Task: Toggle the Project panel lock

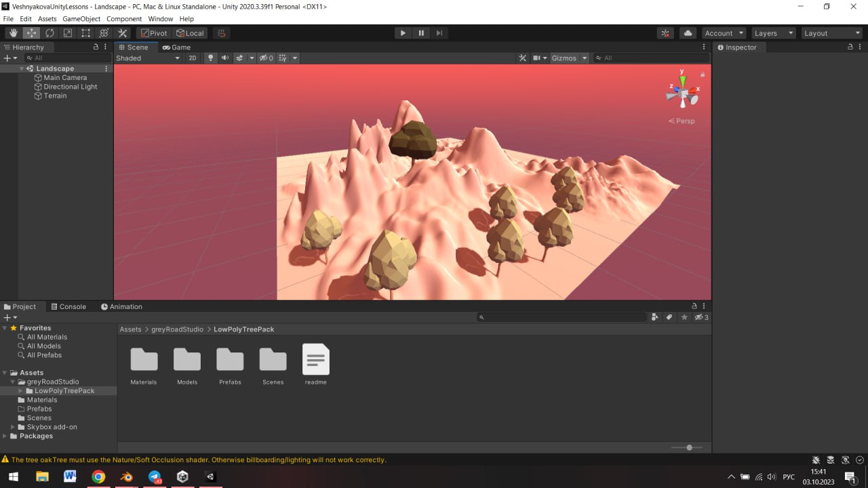Action: click(694, 306)
